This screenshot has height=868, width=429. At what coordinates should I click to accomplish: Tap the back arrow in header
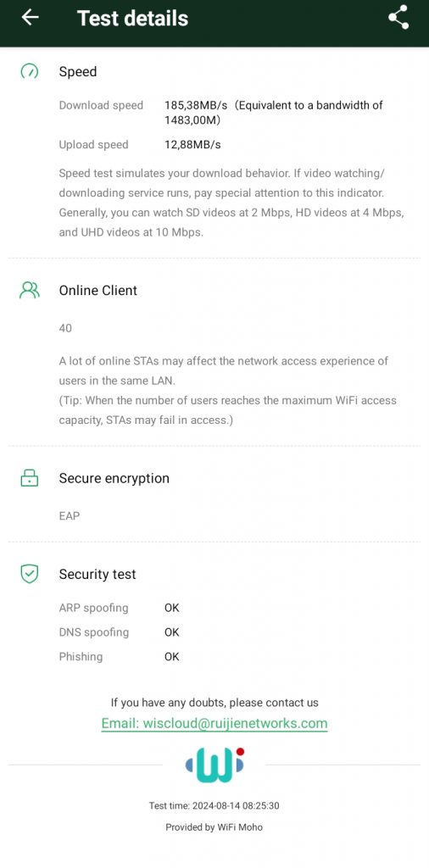[31, 18]
